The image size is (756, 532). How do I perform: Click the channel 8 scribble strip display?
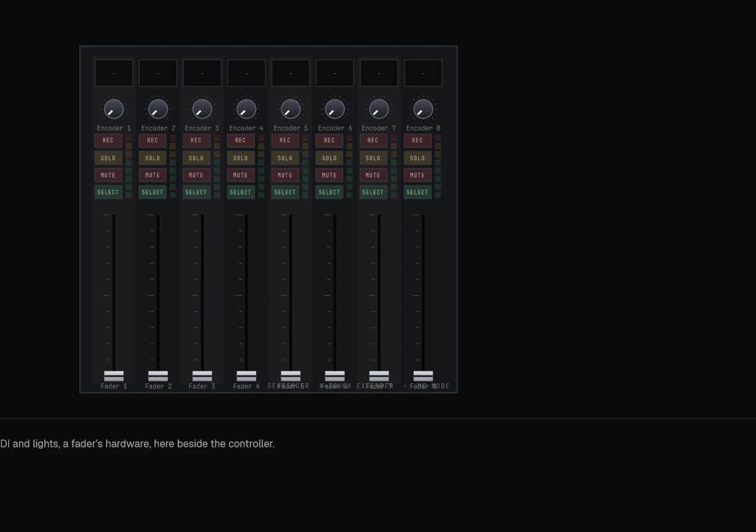423,73
